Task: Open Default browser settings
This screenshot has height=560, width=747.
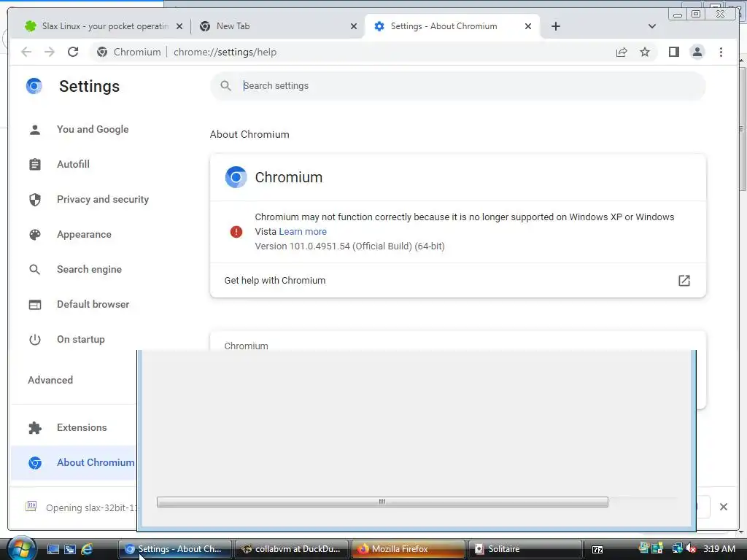Action: coord(93,304)
